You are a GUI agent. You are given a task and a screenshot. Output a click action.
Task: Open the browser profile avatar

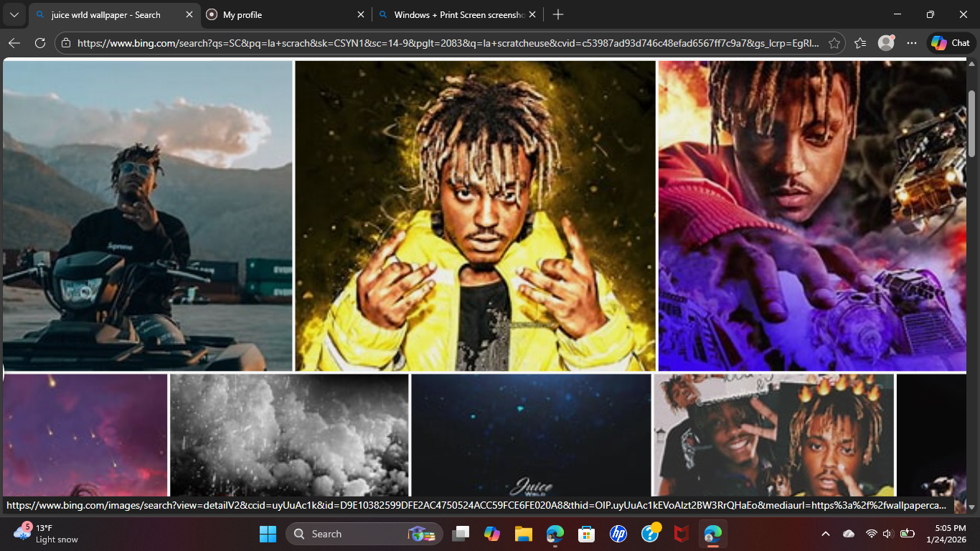coord(886,43)
